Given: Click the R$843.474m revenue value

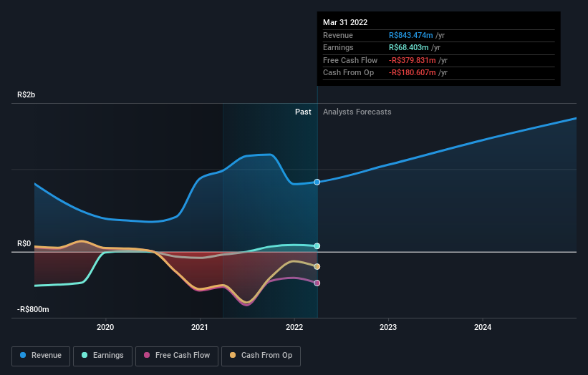Looking at the screenshot, I should tap(410, 35).
